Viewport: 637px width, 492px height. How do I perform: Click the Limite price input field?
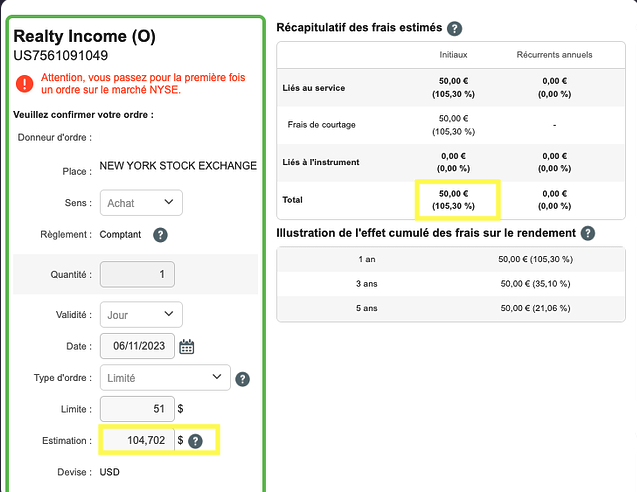point(137,409)
